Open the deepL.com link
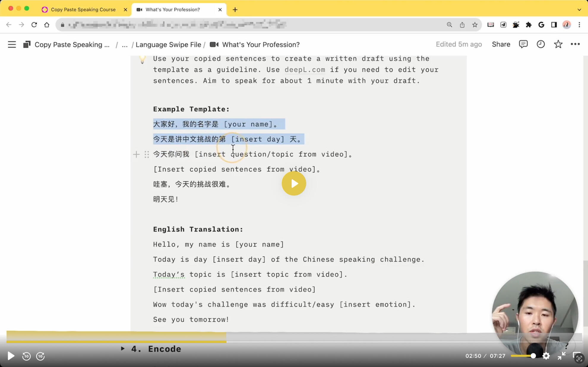 pos(305,69)
